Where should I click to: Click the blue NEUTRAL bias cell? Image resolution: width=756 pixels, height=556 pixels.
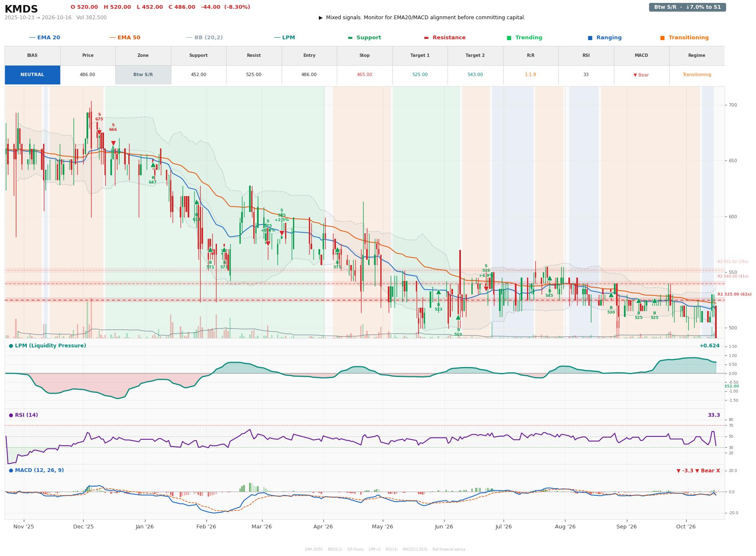pos(32,75)
